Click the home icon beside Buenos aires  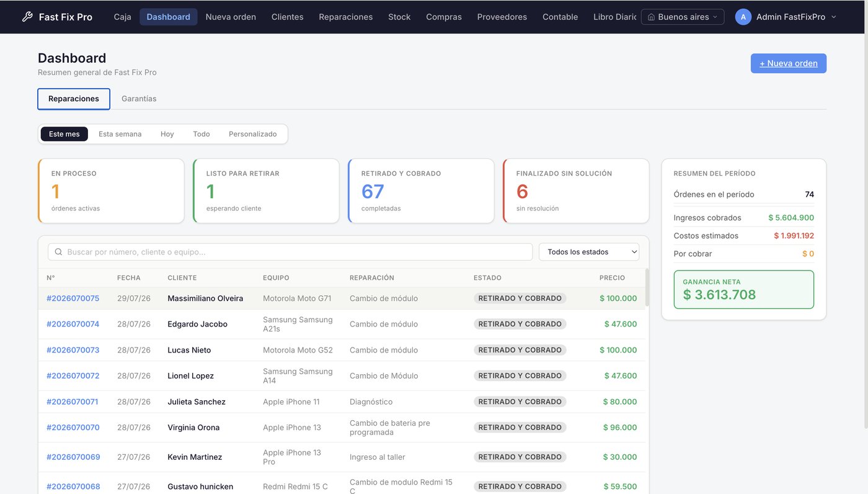[651, 17]
